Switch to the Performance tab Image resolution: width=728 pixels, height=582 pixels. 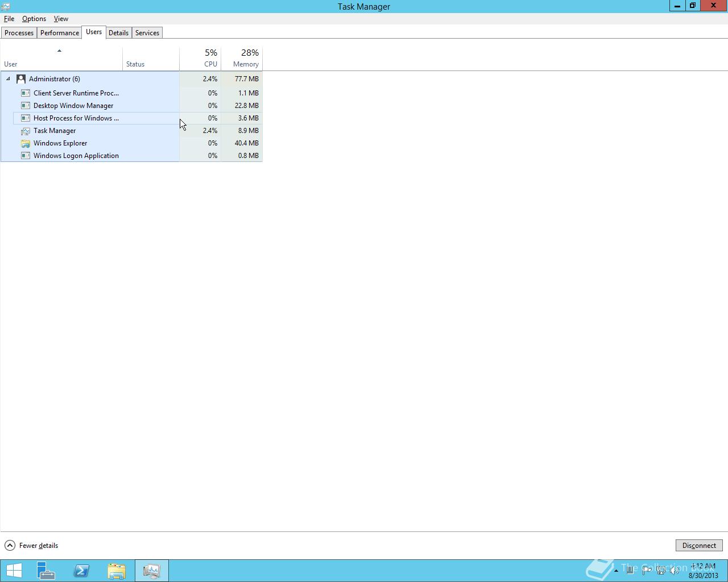click(x=60, y=33)
